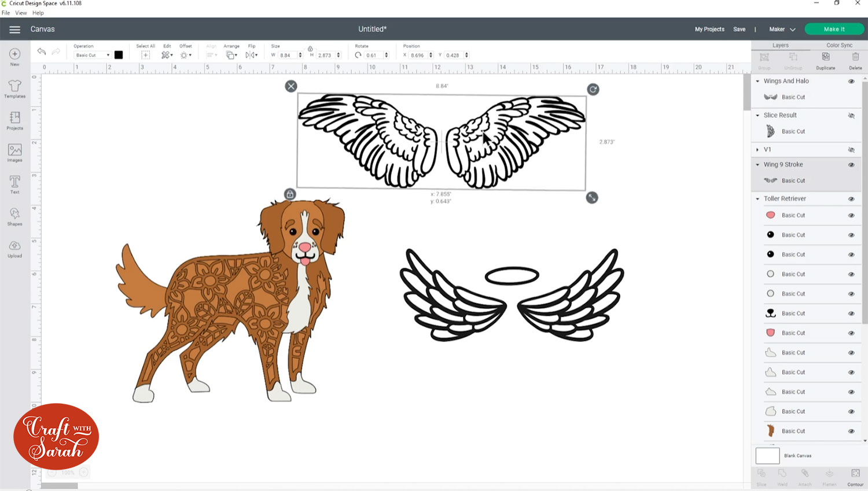Open the Maker machine dropdown
This screenshot has height=491, width=868.
point(781,28)
